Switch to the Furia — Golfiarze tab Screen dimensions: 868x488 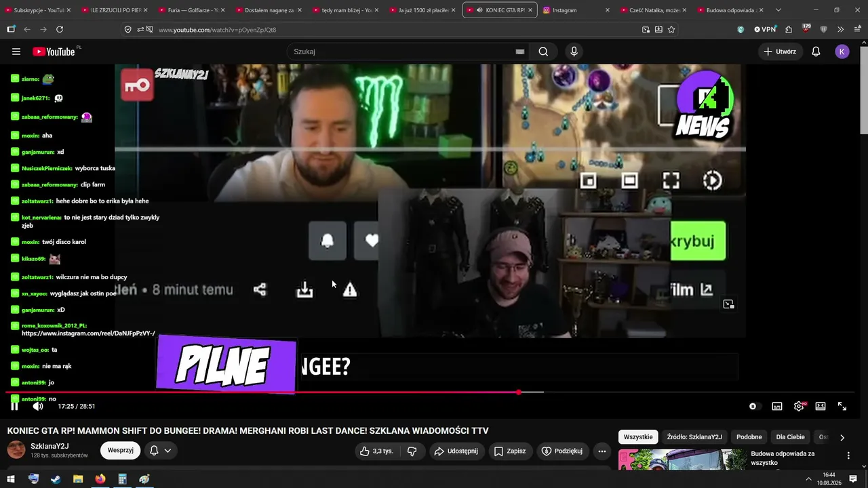[193, 10]
